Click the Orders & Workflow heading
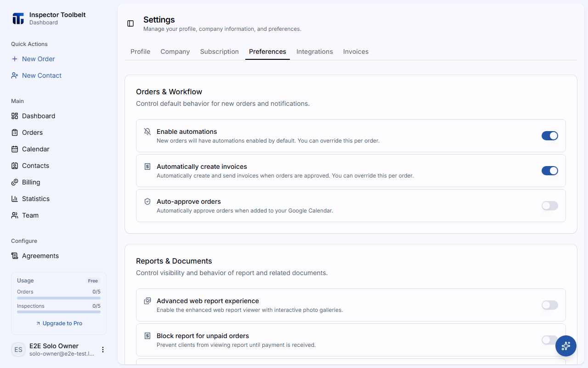Viewport: 588px width, 368px height. pos(169,92)
